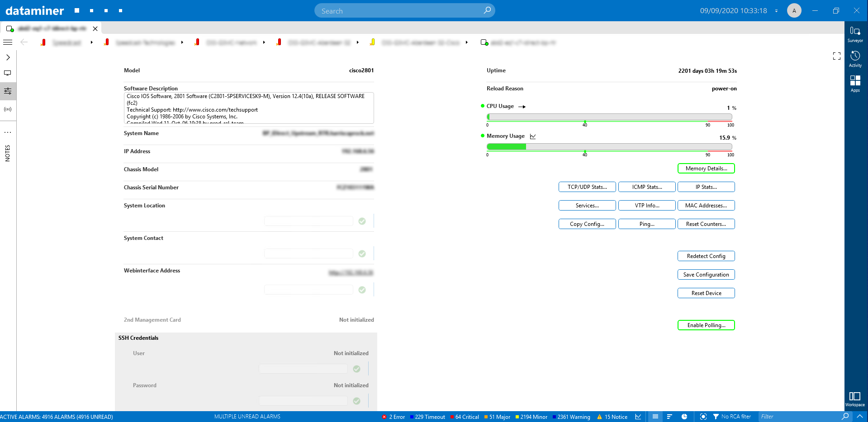Click the search magnifier in top bar
The width and height of the screenshot is (868, 422).
[x=487, y=10]
